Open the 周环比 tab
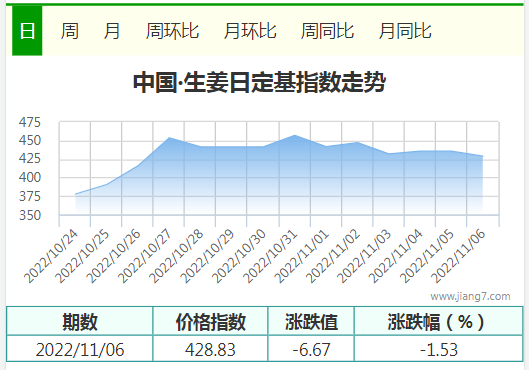Screen dimensions: 529x370 coord(172,31)
